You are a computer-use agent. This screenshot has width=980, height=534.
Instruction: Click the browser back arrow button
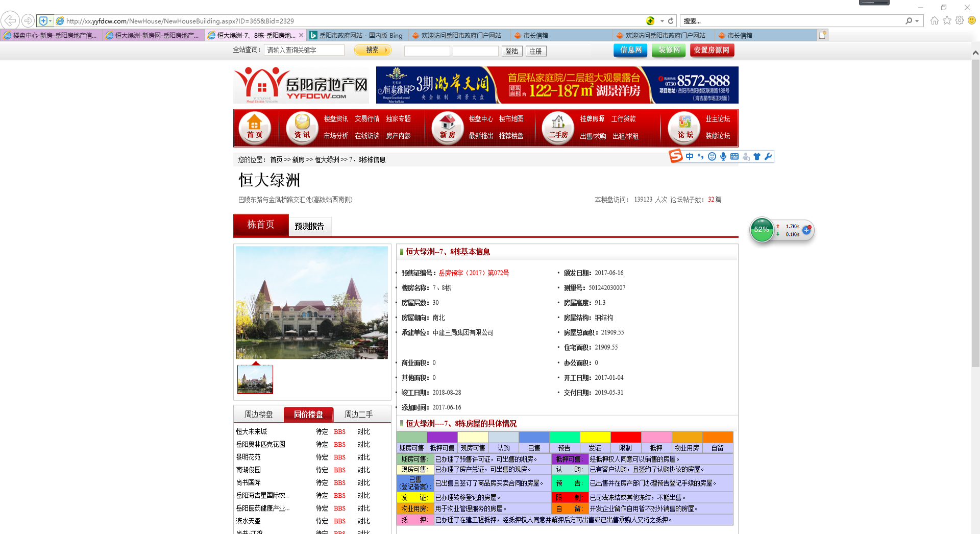click(10, 21)
